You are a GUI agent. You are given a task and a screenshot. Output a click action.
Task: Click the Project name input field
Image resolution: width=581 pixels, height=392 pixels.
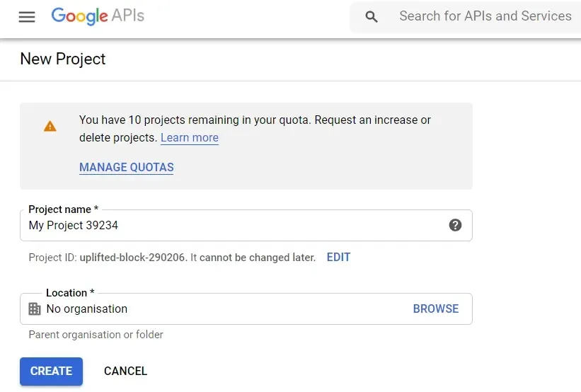pyautogui.click(x=246, y=225)
